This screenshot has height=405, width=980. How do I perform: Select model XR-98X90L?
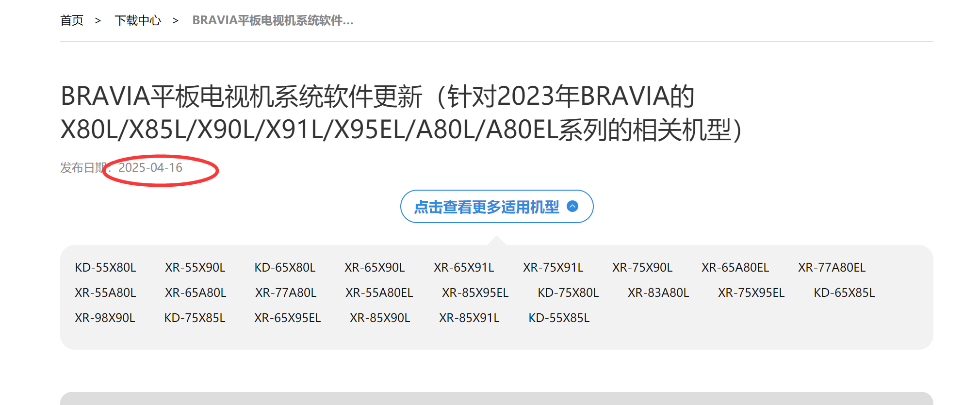tap(105, 318)
